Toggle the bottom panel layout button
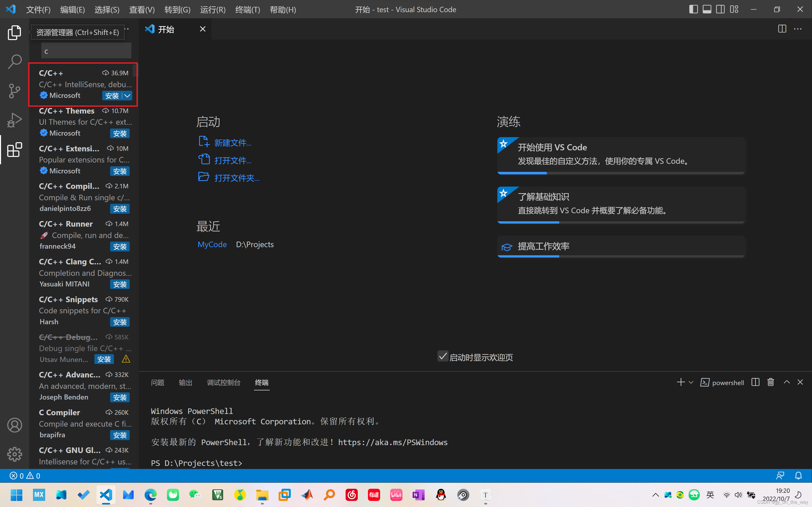 pos(707,9)
